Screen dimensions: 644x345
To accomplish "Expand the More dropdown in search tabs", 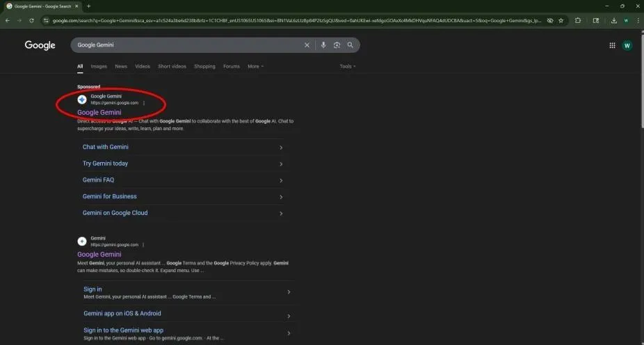I will pyautogui.click(x=255, y=67).
